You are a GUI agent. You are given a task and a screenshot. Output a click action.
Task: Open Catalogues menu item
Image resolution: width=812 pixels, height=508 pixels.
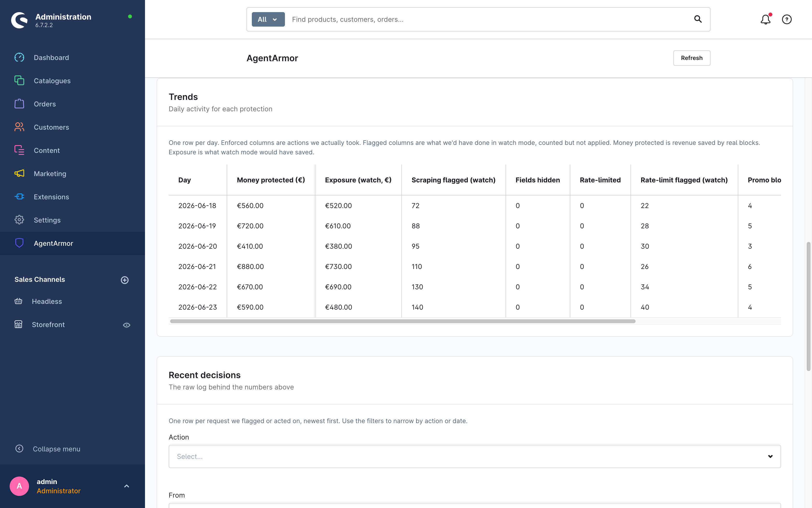pos(72,81)
